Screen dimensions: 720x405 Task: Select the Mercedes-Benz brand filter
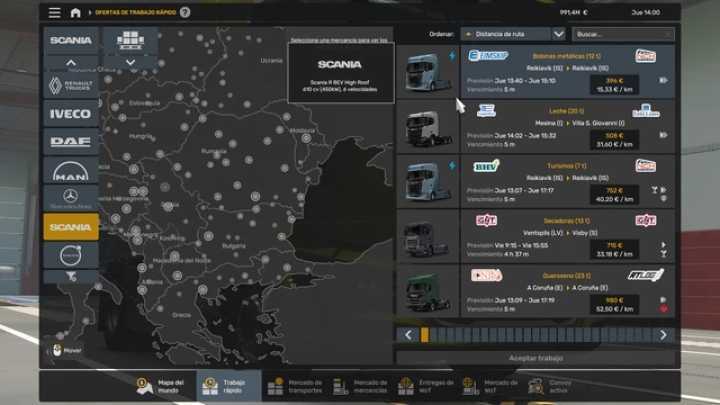[71, 198]
